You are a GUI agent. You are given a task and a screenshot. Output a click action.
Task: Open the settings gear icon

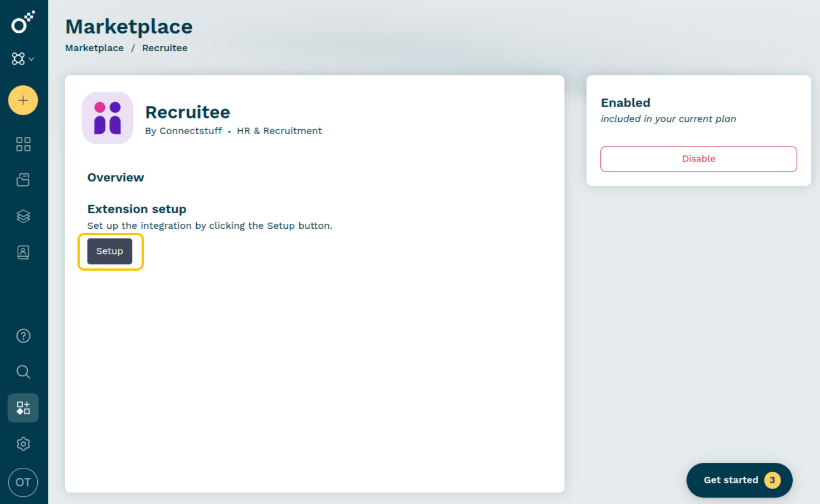tap(23, 444)
